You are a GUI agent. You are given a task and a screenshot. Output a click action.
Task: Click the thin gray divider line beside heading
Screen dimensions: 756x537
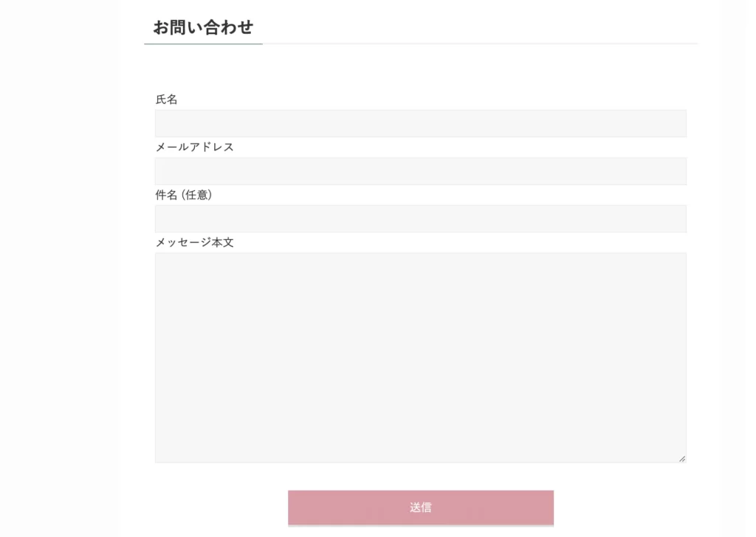[x=480, y=44]
